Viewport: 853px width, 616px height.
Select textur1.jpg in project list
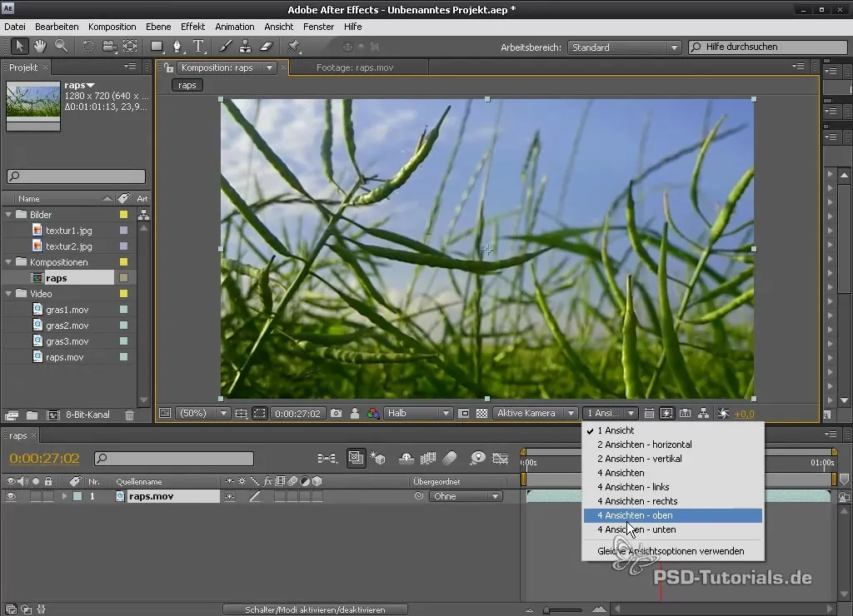[x=68, y=231]
